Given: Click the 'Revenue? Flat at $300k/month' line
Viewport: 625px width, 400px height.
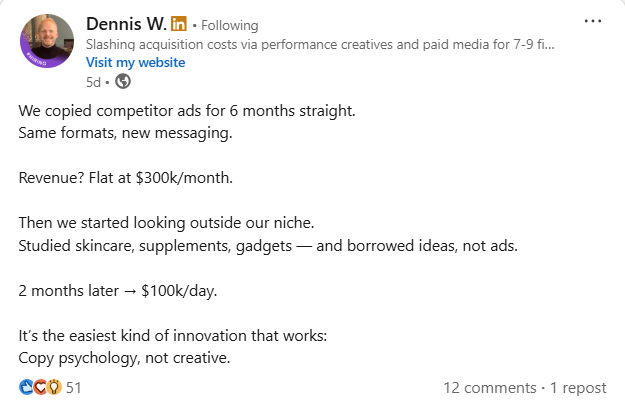Looking at the screenshot, I should point(126,178).
